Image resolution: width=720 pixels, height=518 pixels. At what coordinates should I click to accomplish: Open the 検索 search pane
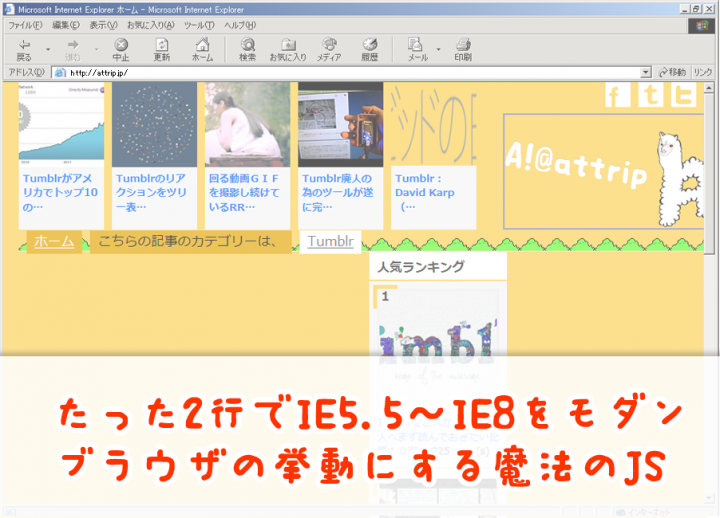click(248, 50)
